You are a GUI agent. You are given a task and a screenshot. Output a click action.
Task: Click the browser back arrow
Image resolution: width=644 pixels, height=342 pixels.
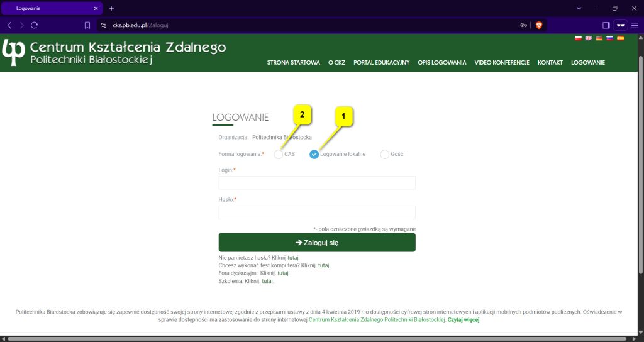[9, 25]
